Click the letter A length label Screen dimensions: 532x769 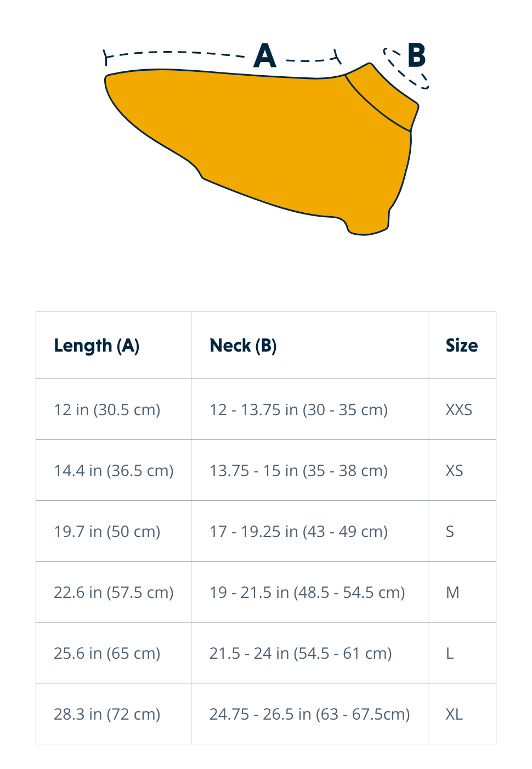pyautogui.click(x=265, y=56)
